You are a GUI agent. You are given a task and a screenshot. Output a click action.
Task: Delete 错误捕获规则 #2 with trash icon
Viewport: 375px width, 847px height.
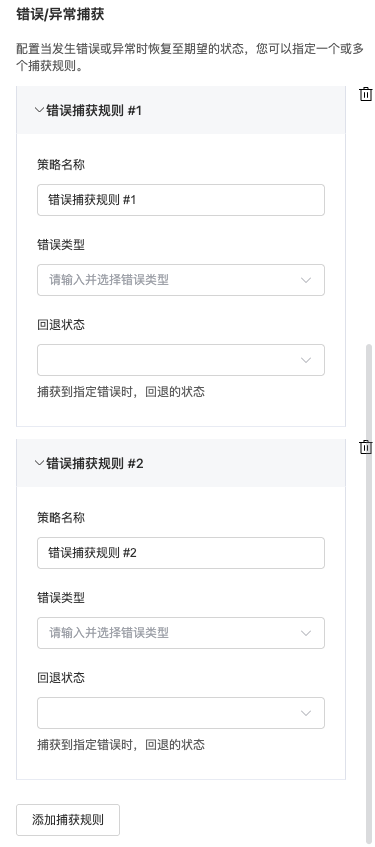click(366, 447)
